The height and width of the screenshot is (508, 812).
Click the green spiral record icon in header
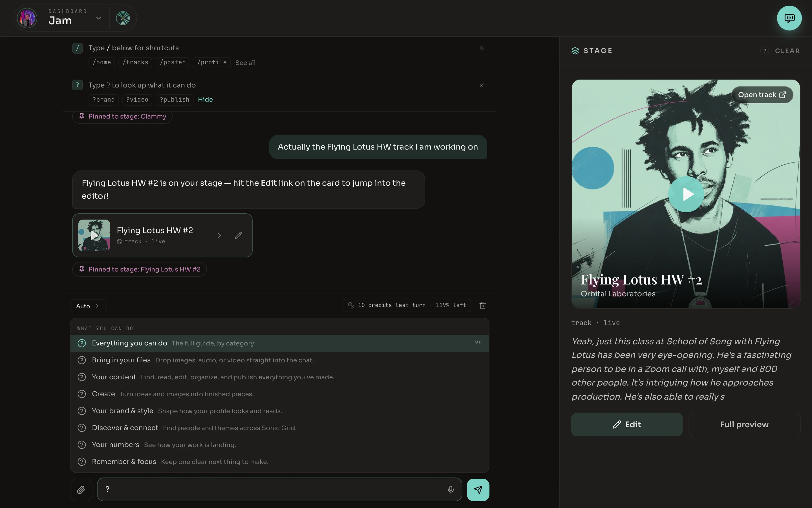pyautogui.click(x=123, y=18)
